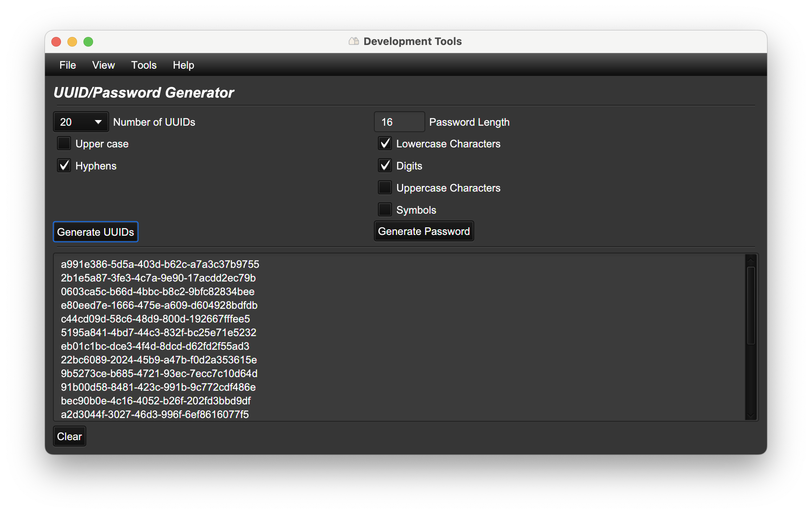Viewport: 812px width, 514px height.
Task: Click the Help menu item
Action: pos(183,65)
